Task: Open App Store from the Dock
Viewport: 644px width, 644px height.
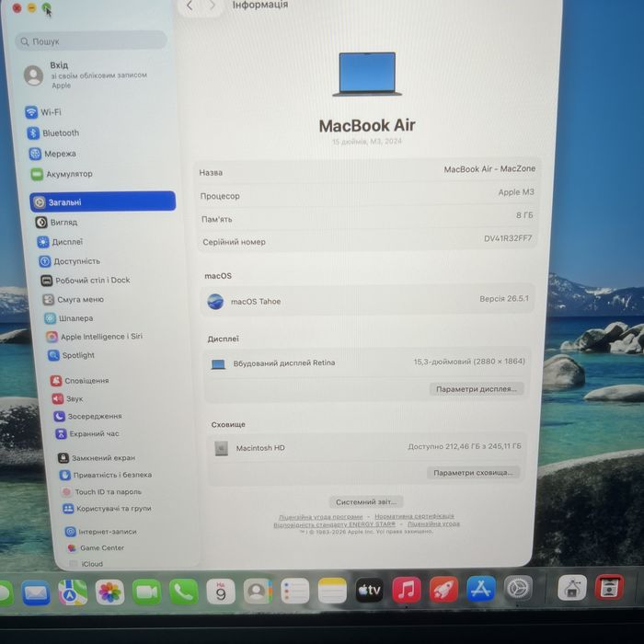Action: click(480, 589)
